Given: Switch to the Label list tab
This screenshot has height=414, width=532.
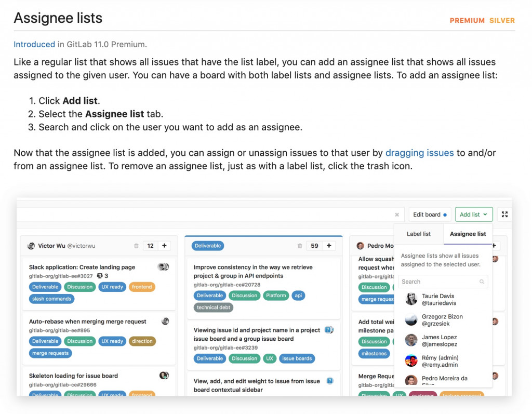Looking at the screenshot, I should pyautogui.click(x=419, y=234).
